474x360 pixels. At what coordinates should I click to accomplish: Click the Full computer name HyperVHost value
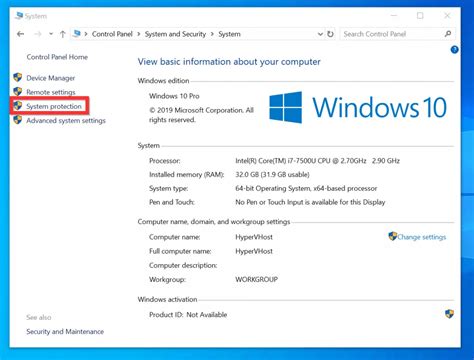254,251
